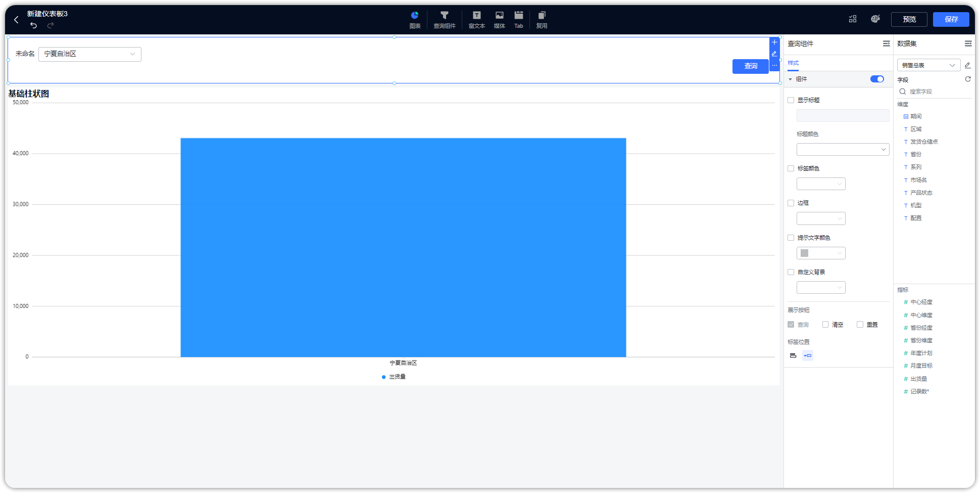
Task: Select the 出货量 measure field
Action: coord(918,379)
